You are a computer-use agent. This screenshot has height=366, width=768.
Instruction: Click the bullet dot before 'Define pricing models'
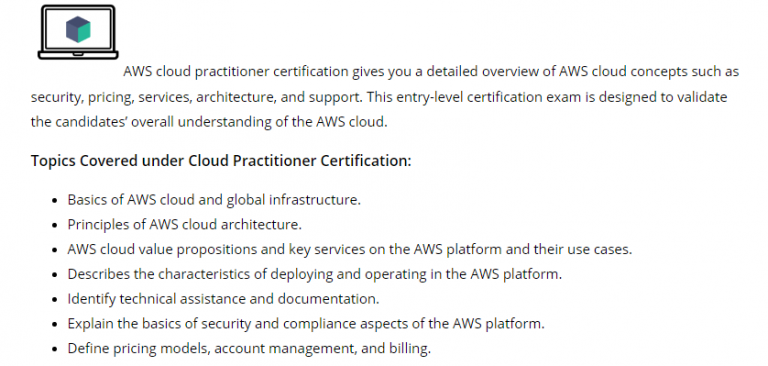click(55, 349)
